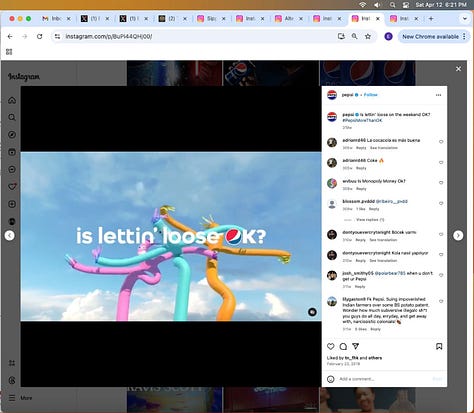Screen dimensions: 474x413
Task: Expand the tab search dropdown arrow
Action: (x=465, y=19)
